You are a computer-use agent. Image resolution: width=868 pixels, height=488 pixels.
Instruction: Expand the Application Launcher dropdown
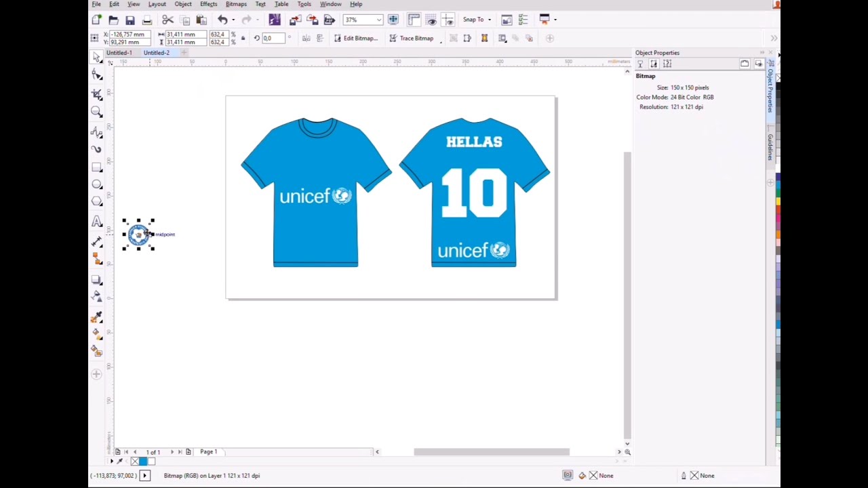[555, 20]
